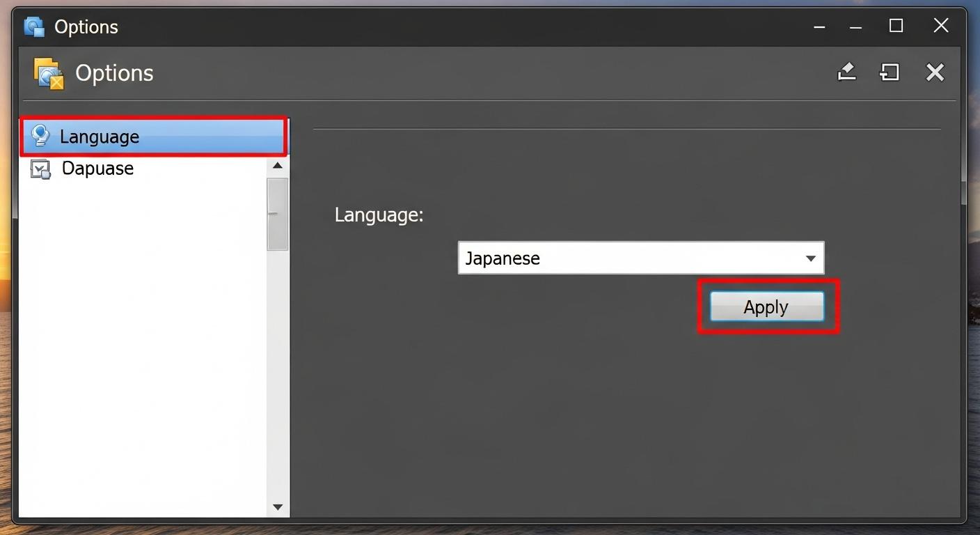The height and width of the screenshot is (535, 980).
Task: Click the dropdown arrow on the language selector
Action: (x=809, y=258)
